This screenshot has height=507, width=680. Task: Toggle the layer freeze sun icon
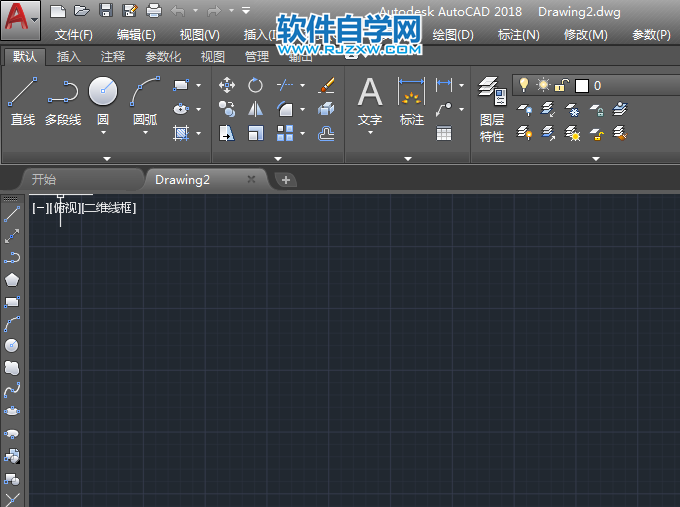point(542,85)
